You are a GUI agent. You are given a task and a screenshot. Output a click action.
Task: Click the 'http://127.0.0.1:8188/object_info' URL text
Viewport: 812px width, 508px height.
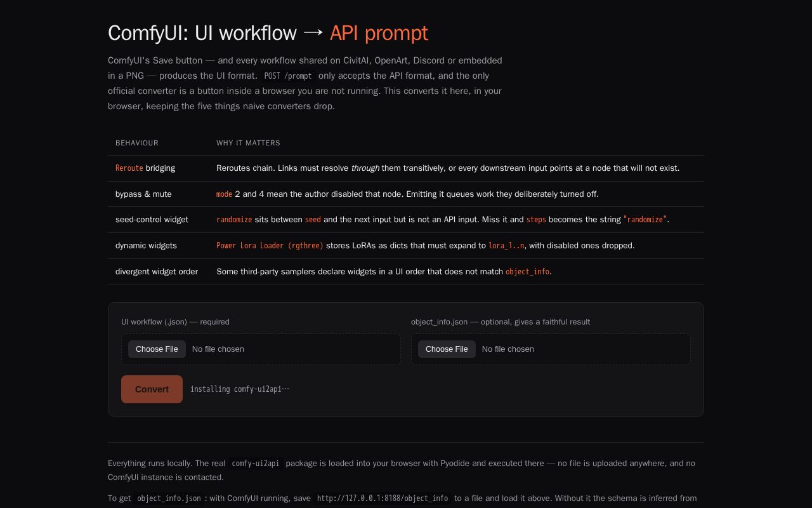pyautogui.click(x=383, y=498)
